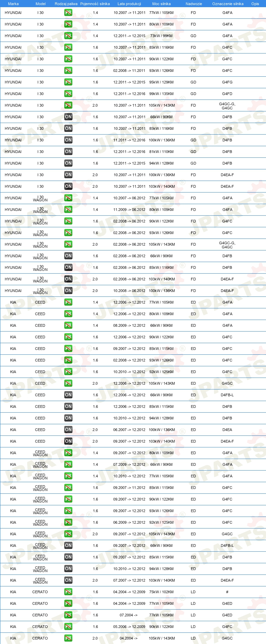The image size is (266, 644).
Task: Click production years 10.2008 -> 06.2012
Action: [x=129, y=291]
